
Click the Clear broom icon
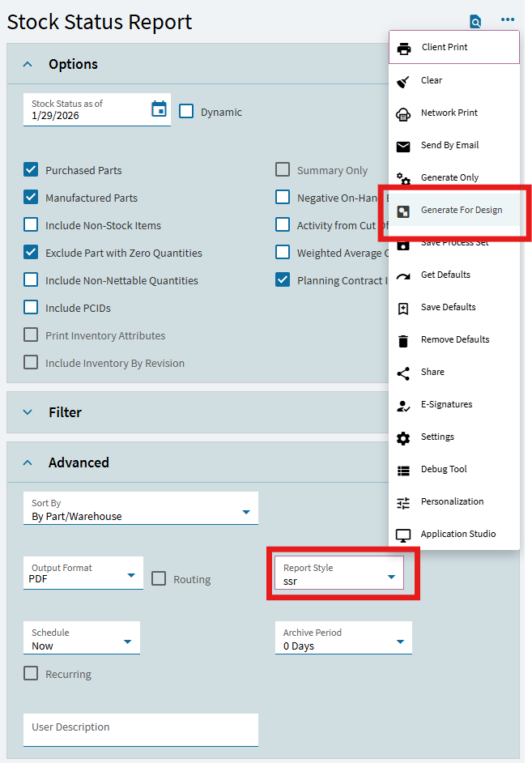point(403,81)
